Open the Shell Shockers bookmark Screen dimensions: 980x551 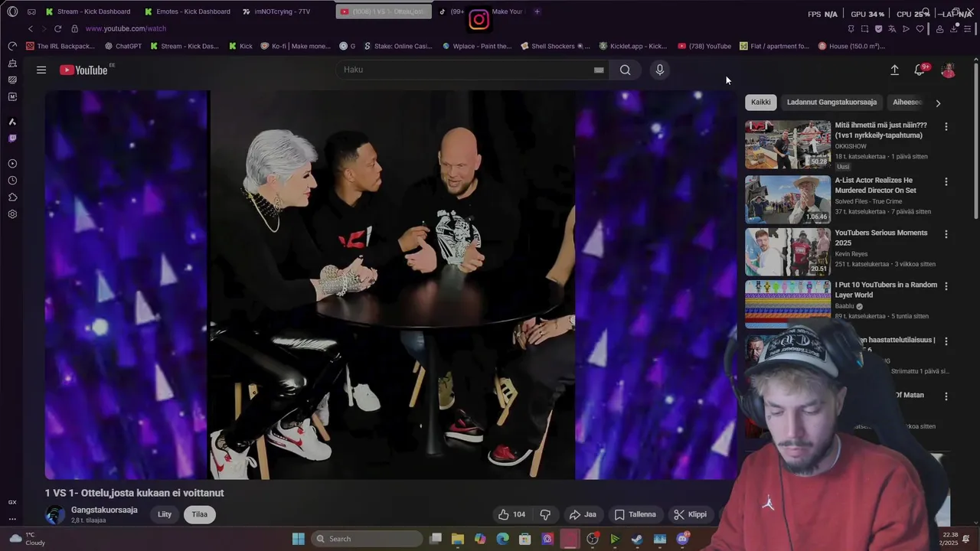[x=554, y=46]
